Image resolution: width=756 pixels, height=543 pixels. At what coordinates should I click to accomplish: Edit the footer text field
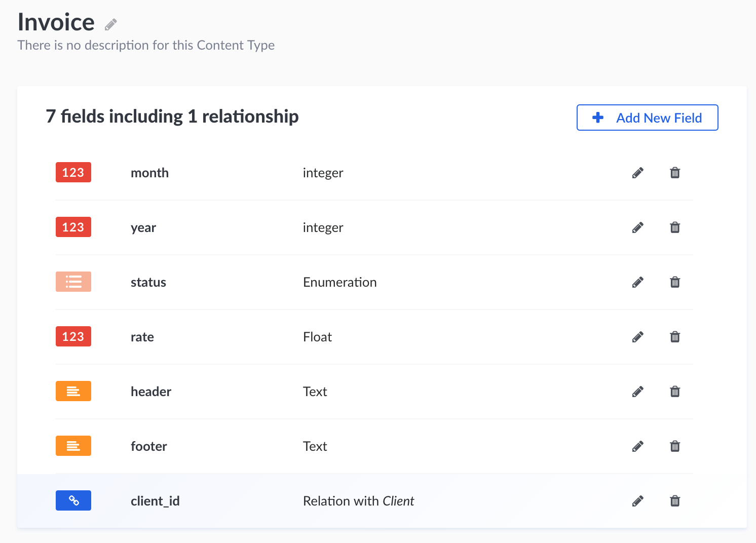tap(638, 446)
